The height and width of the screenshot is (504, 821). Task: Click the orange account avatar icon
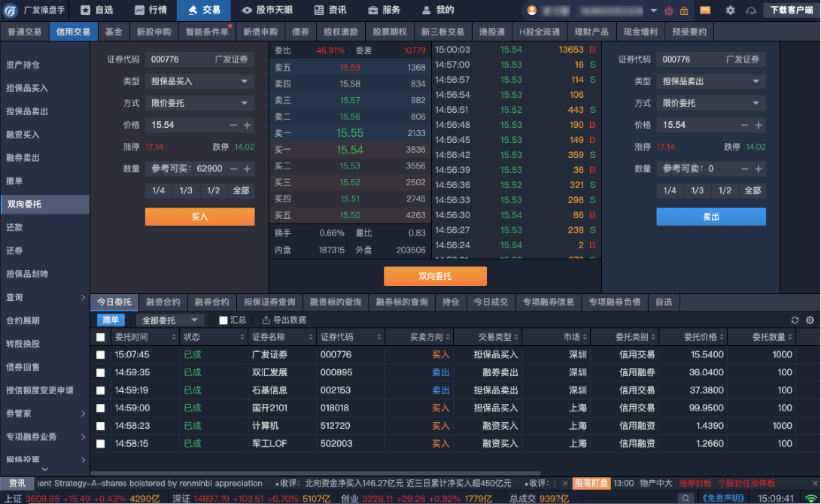tap(531, 11)
